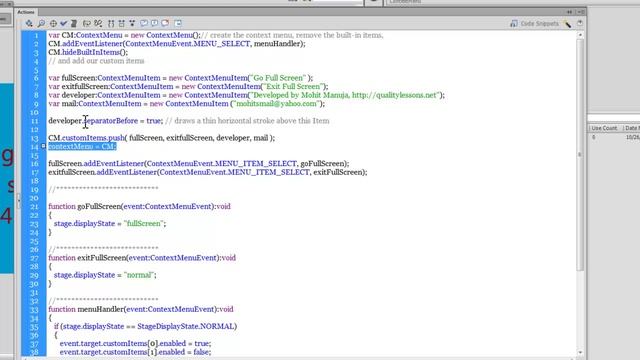Open Help icon in Actions panel
640x360 pixels.
580,24
